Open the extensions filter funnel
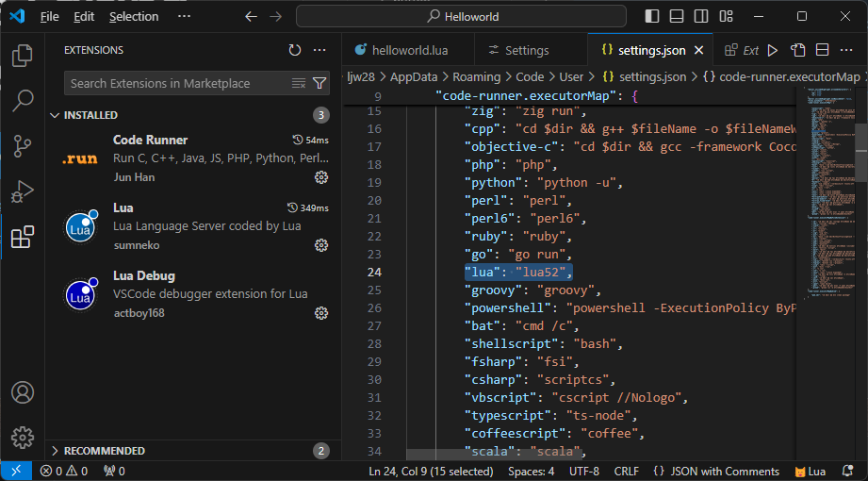Screen dimensions: 868x481 tap(319, 84)
